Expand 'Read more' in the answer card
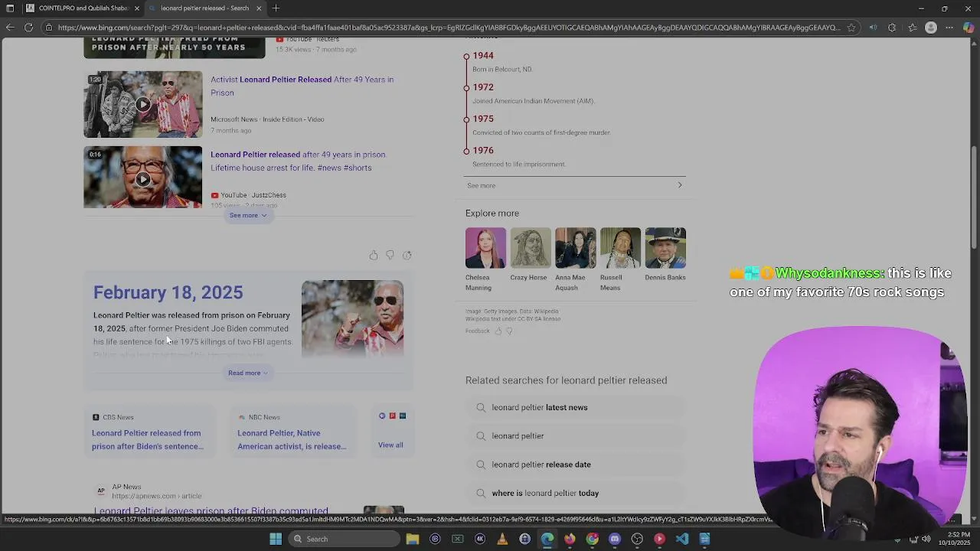 248,373
